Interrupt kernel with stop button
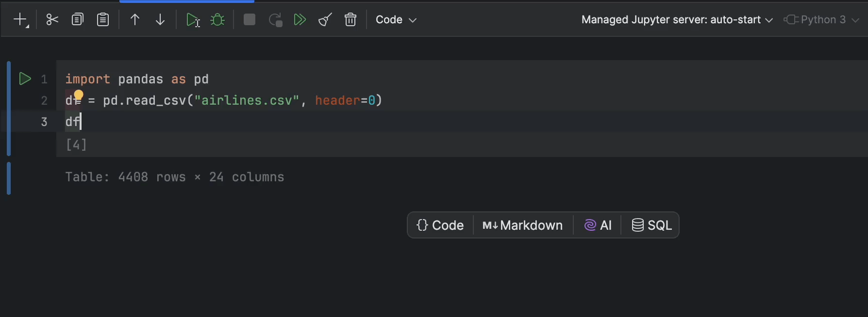 coord(250,20)
